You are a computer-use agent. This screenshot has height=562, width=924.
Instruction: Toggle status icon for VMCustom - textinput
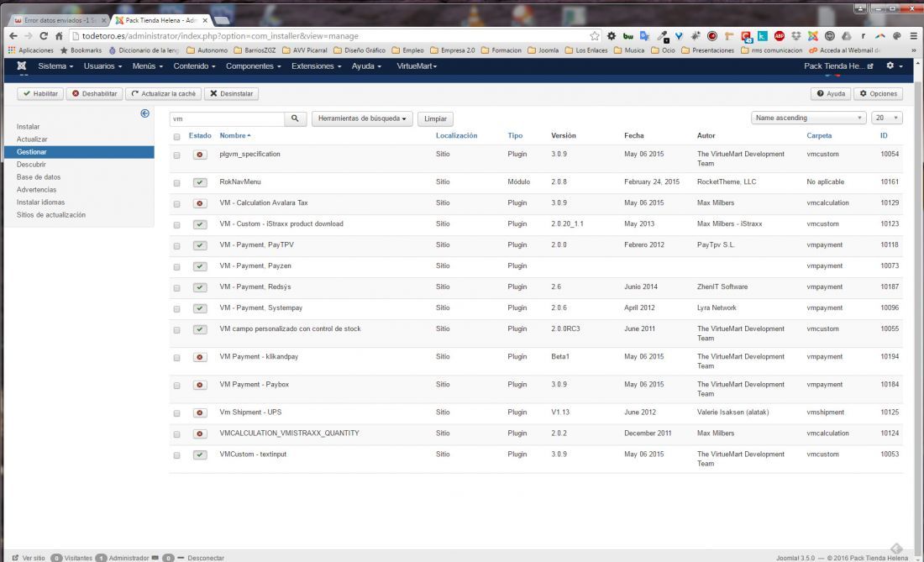click(200, 454)
